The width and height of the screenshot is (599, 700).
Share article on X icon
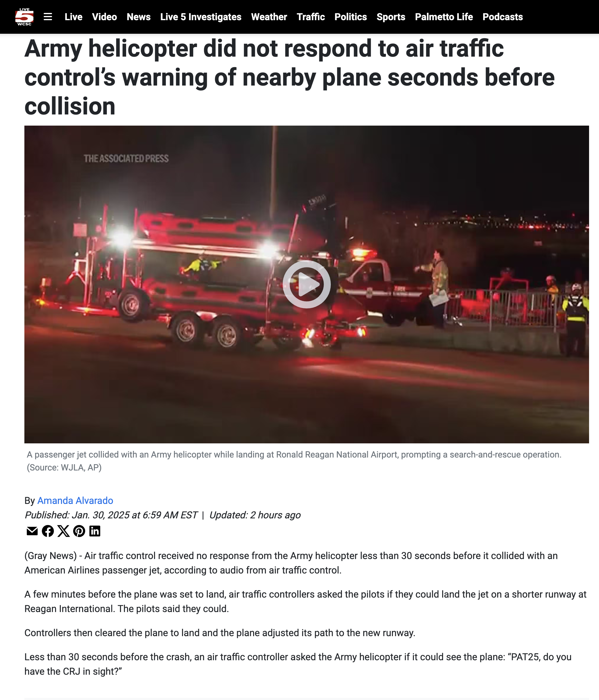(x=64, y=531)
